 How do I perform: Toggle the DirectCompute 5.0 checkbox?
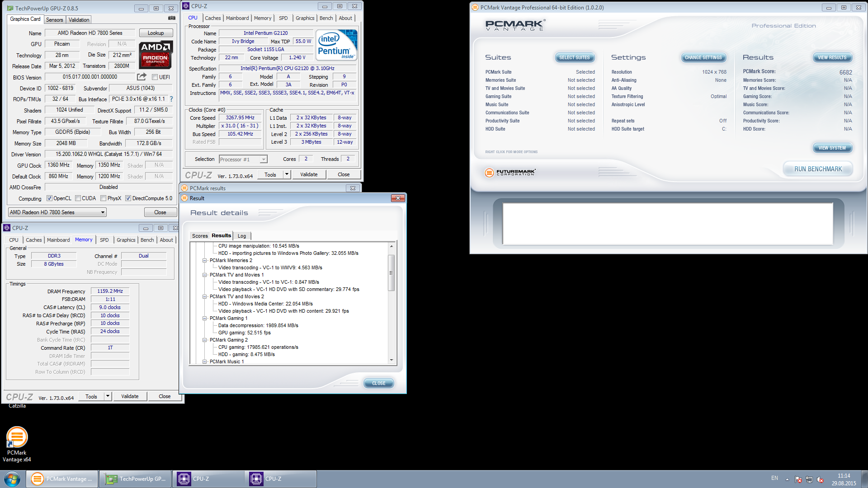(x=128, y=198)
